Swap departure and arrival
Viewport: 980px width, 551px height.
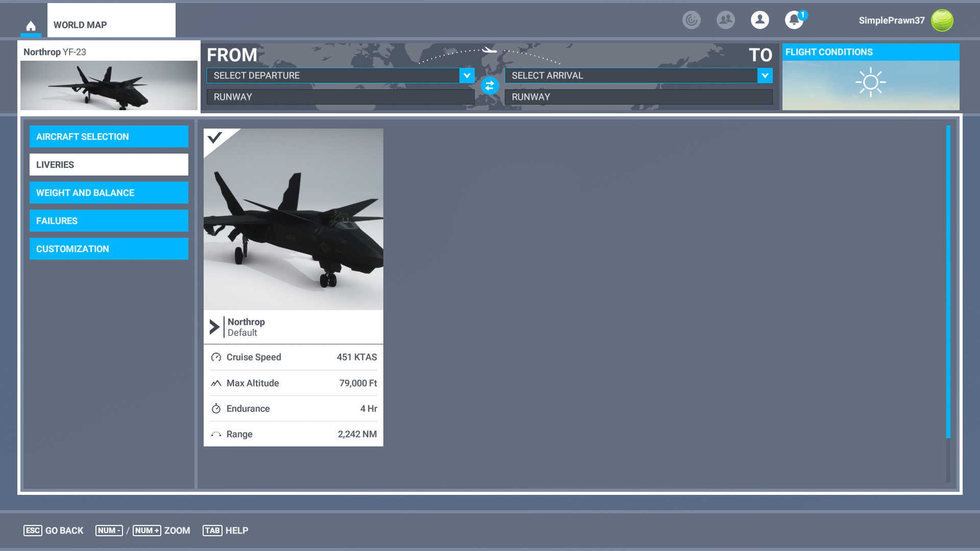(x=489, y=86)
